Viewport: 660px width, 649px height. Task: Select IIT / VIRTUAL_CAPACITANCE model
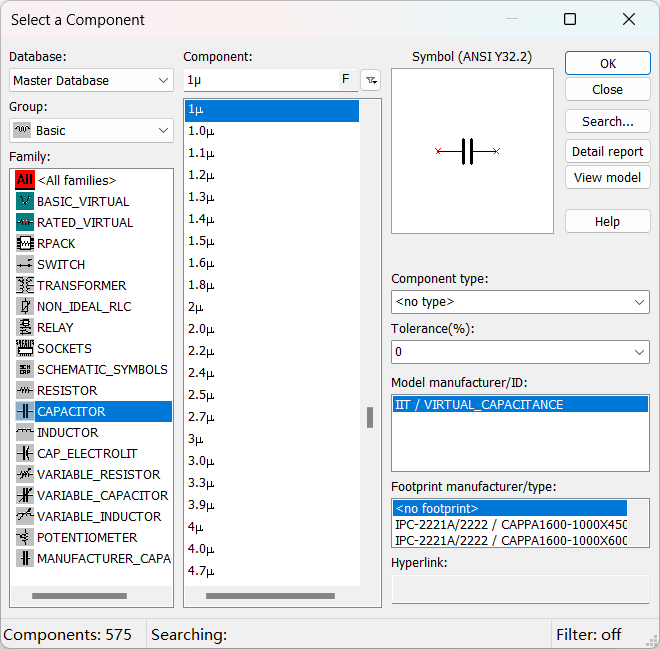pyautogui.click(x=520, y=404)
